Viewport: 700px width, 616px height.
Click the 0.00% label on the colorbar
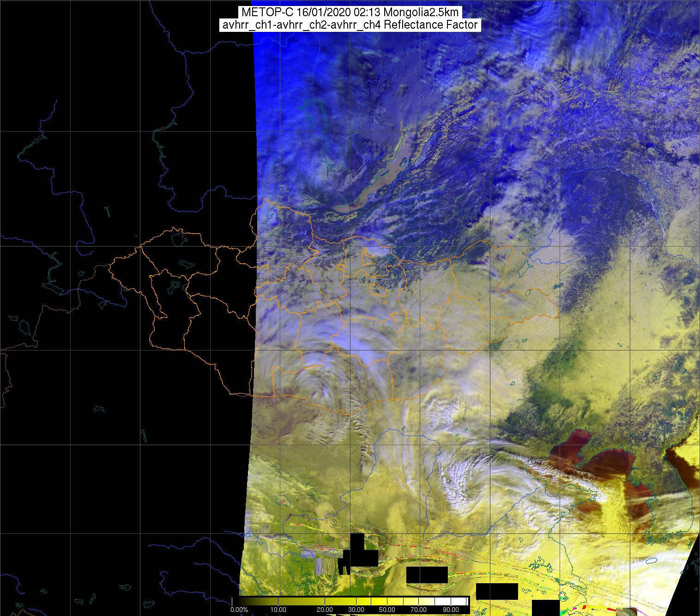[239, 610]
